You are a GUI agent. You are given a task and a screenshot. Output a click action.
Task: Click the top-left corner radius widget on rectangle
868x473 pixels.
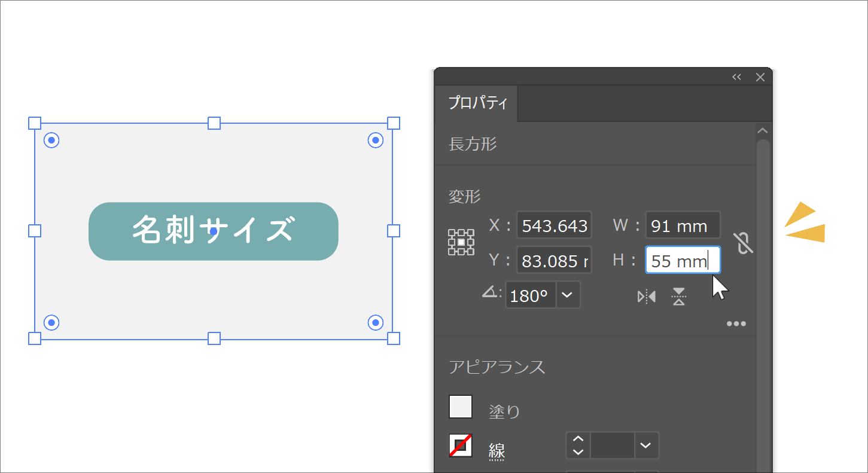click(52, 141)
